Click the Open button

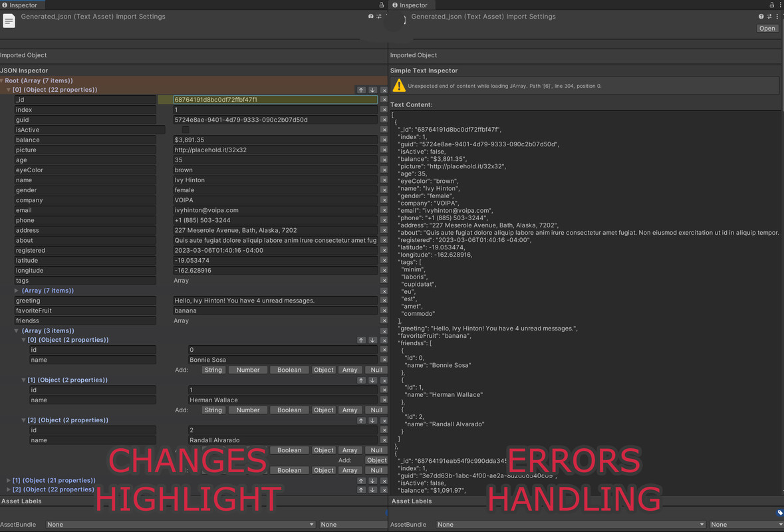(x=767, y=29)
